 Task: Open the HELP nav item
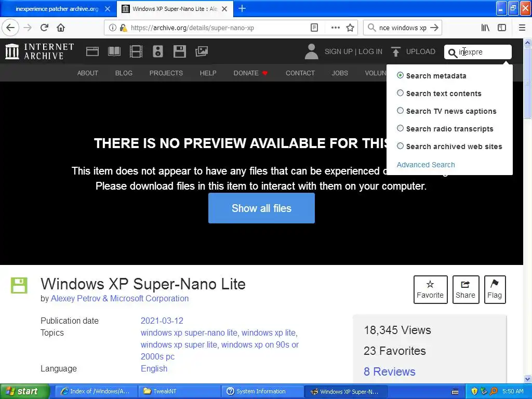coord(208,73)
